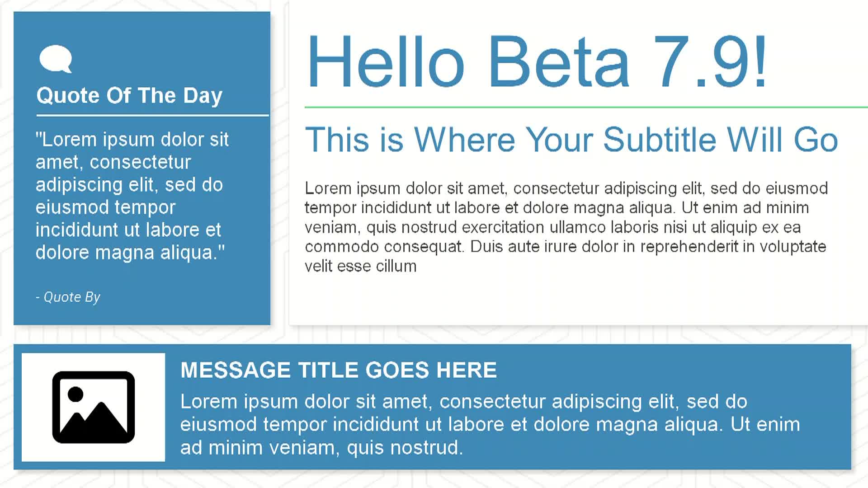Screen dimensions: 868x488
Task: Click the sun circle inside the image icon
Action: 75,394
